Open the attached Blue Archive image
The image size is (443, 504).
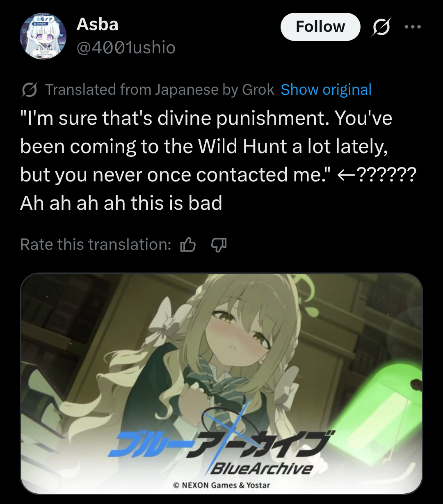(221, 383)
